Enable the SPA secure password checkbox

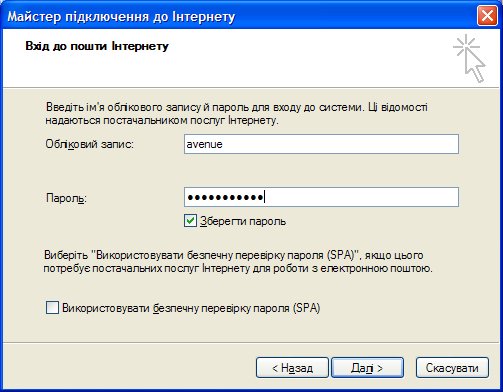[52, 308]
